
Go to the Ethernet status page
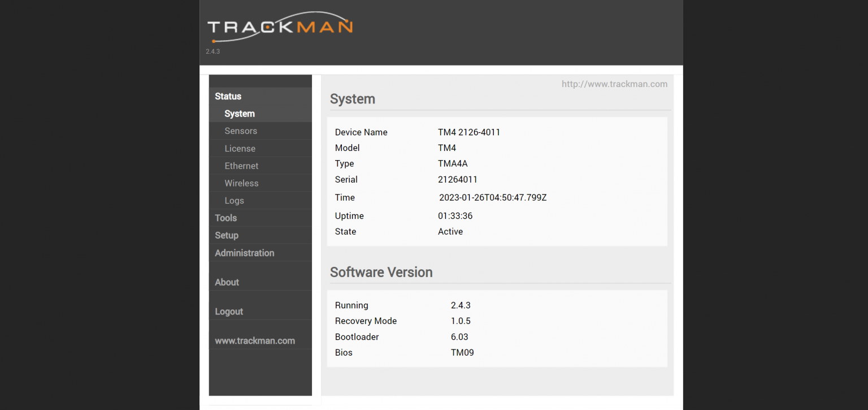tap(241, 166)
